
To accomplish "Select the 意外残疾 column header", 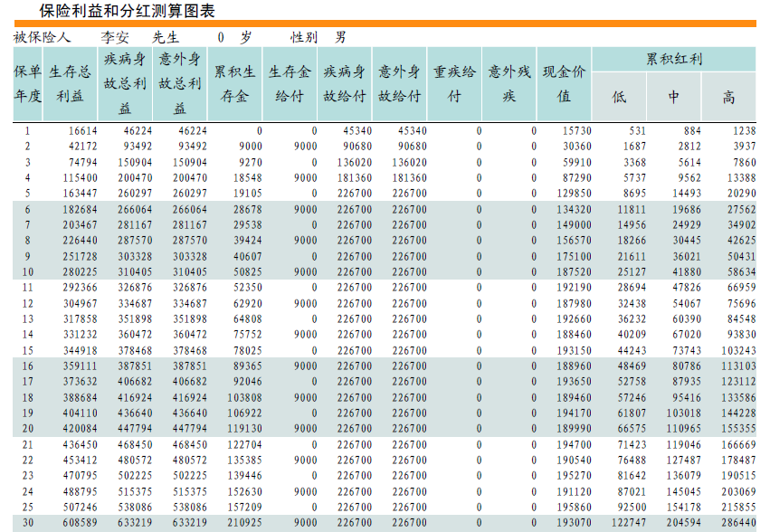I will point(509,83).
